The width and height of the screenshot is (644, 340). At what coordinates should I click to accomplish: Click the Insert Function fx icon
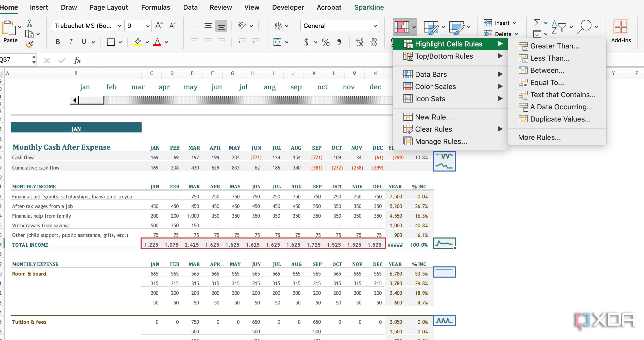coord(77,60)
